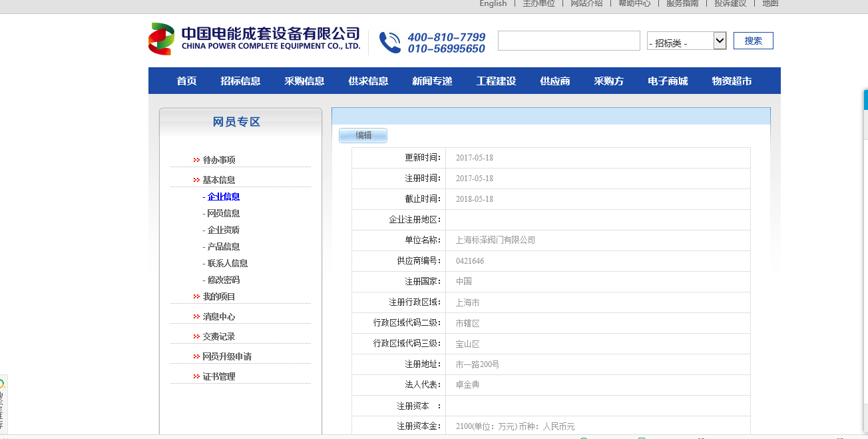Open the 供应商 menu item
The height and width of the screenshot is (439, 868).
pyautogui.click(x=555, y=81)
